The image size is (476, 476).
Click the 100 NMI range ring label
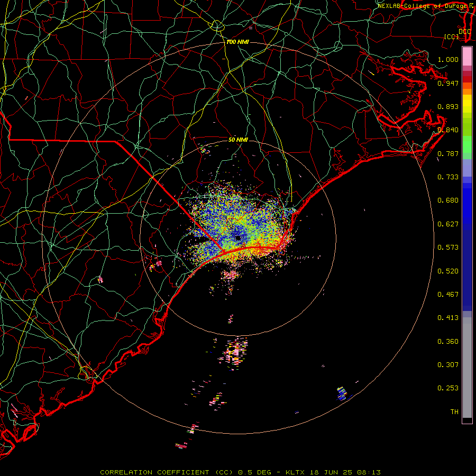point(237,42)
